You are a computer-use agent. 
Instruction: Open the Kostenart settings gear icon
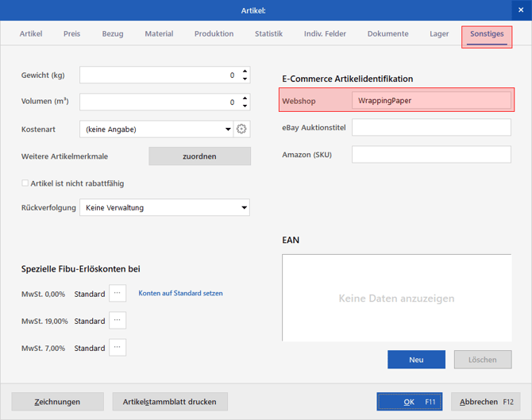[241, 129]
